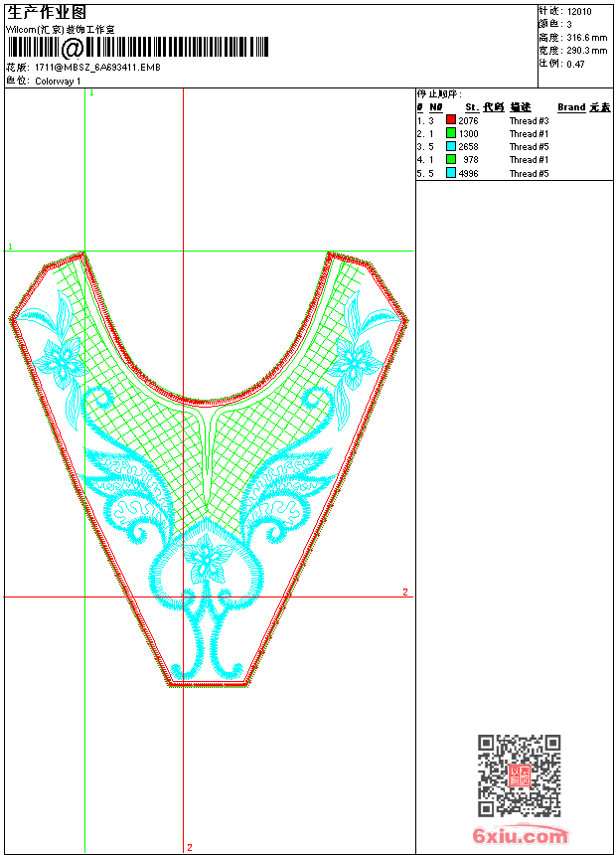The image size is (616, 855).
Task: Click the red swatch for Thread #3
Action: [451, 120]
